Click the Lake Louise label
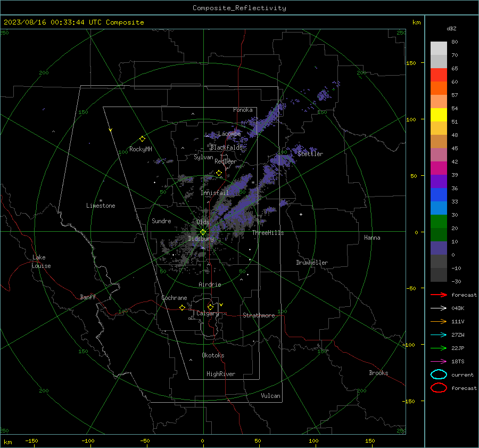479x448 pixels. click(41, 262)
